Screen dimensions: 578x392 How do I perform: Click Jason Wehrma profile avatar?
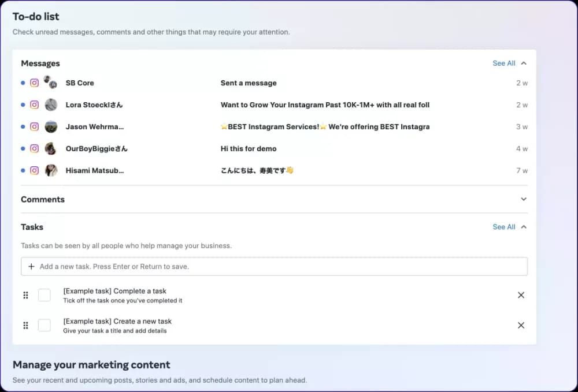click(x=51, y=126)
